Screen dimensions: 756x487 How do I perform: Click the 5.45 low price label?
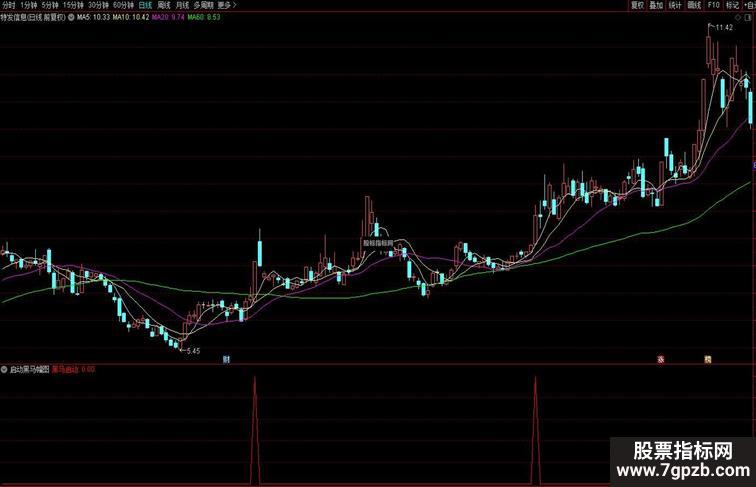193,351
